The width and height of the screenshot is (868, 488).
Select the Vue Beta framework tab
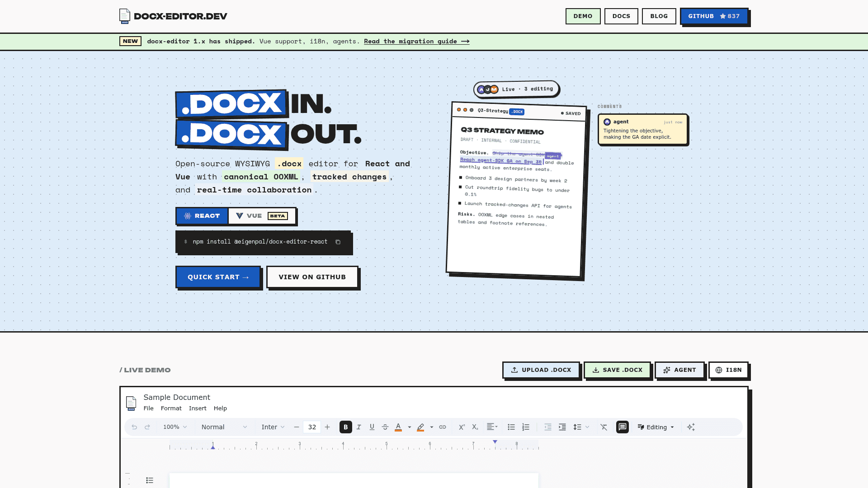click(262, 216)
